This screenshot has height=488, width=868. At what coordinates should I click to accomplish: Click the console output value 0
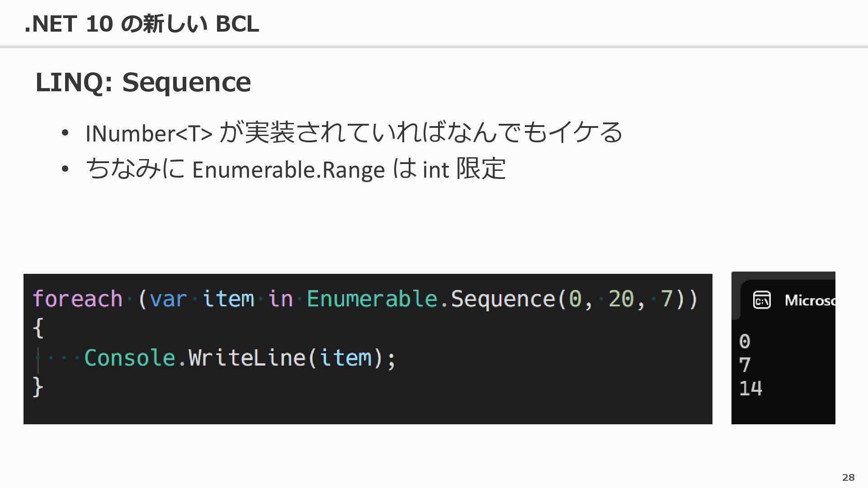click(x=745, y=341)
